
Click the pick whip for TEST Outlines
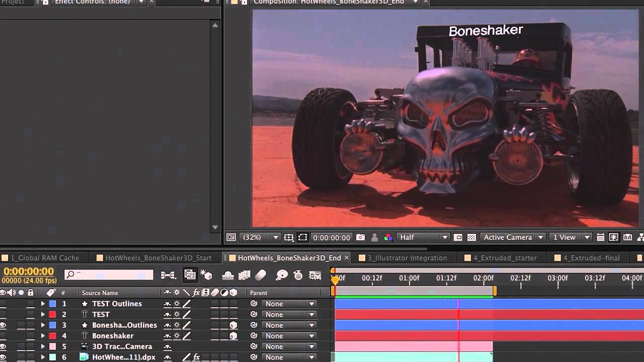(254, 304)
